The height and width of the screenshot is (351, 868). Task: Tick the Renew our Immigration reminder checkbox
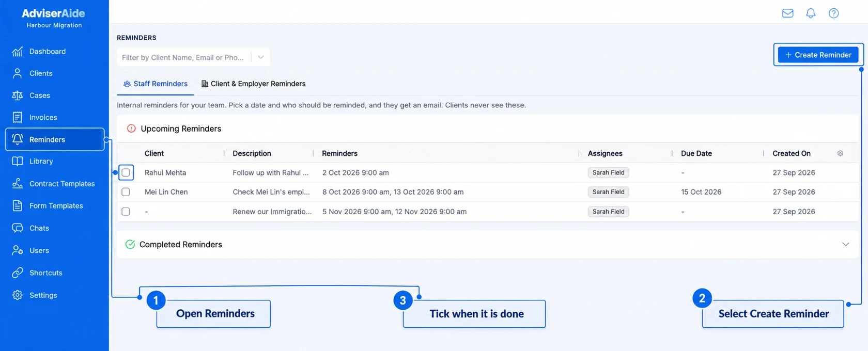coord(126,212)
